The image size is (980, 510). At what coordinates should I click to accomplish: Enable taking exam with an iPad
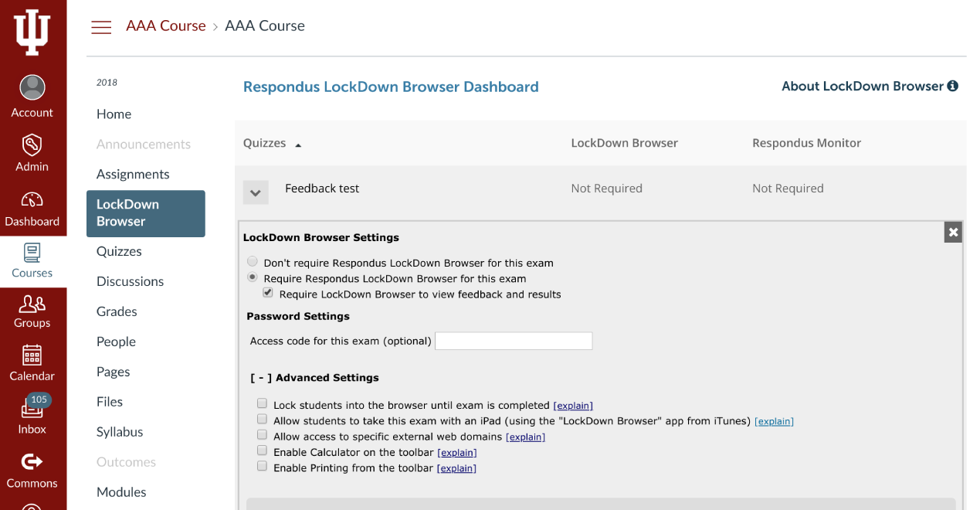coord(263,419)
